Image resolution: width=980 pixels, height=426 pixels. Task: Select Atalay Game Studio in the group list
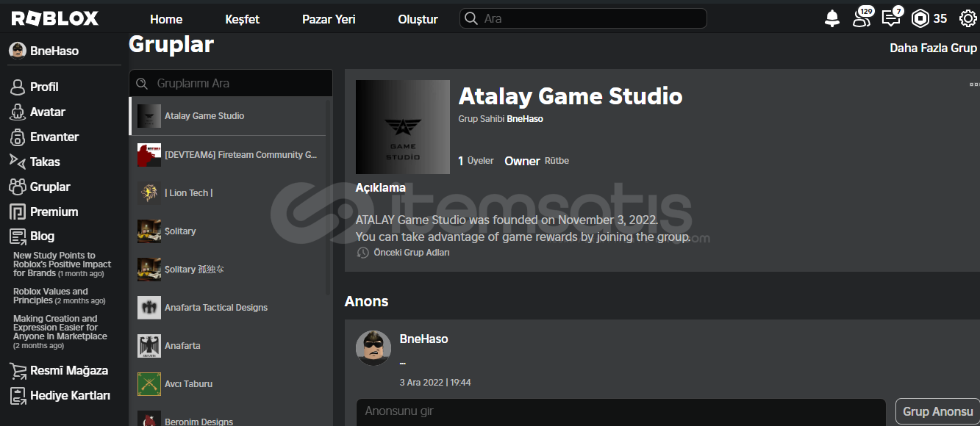227,116
